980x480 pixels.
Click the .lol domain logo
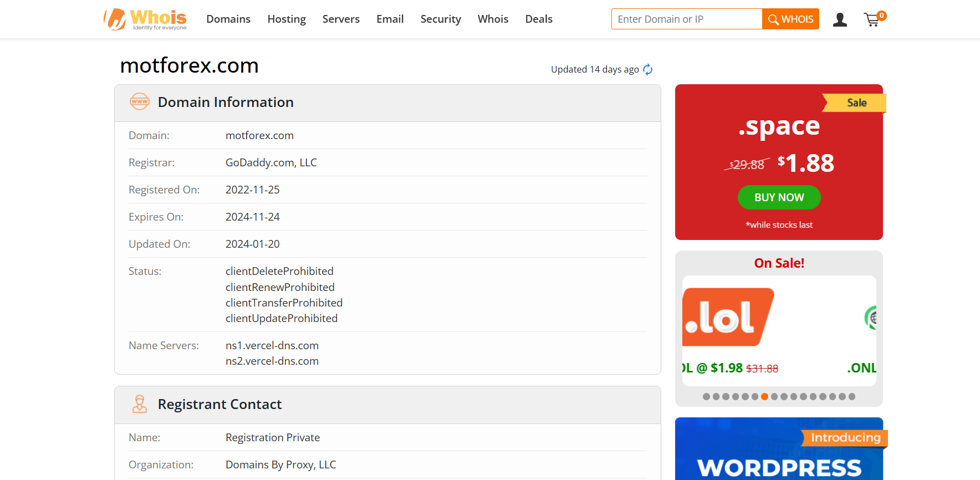(728, 317)
